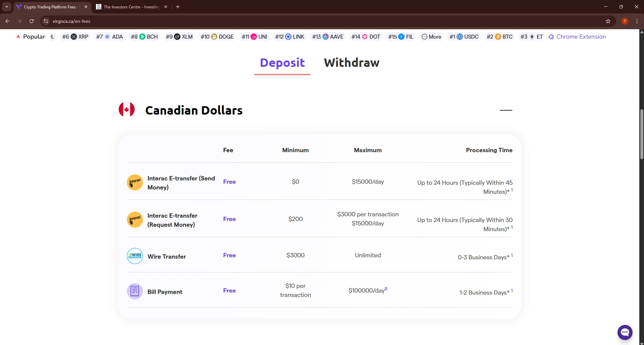Click Free fee in Bill Payment row

(229, 291)
